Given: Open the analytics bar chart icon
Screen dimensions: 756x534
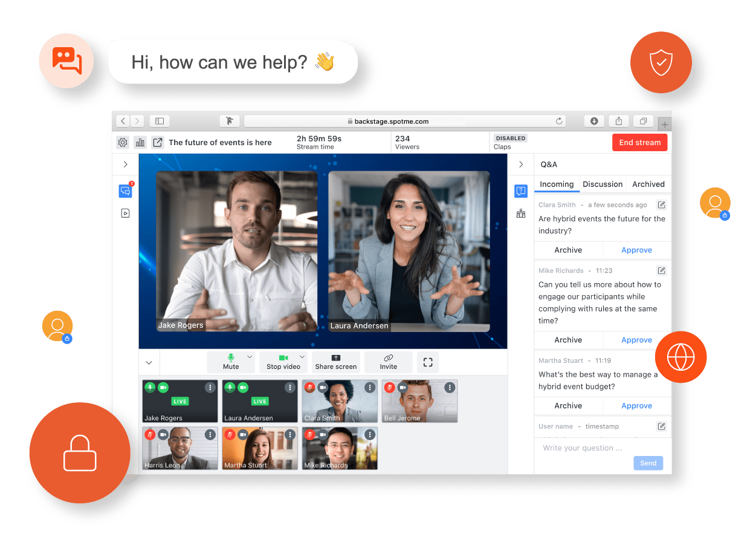Looking at the screenshot, I should 140,143.
